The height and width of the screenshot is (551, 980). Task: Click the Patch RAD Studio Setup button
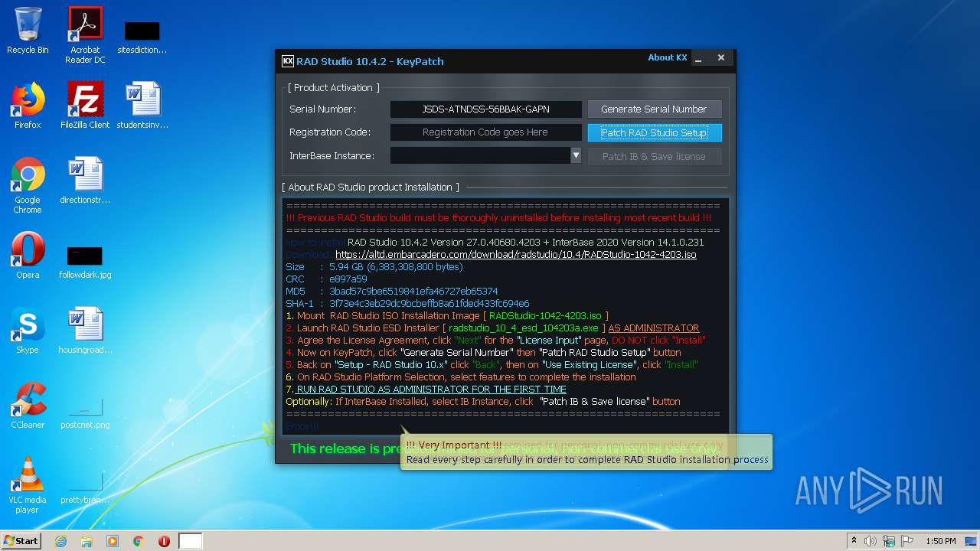[x=655, y=133]
